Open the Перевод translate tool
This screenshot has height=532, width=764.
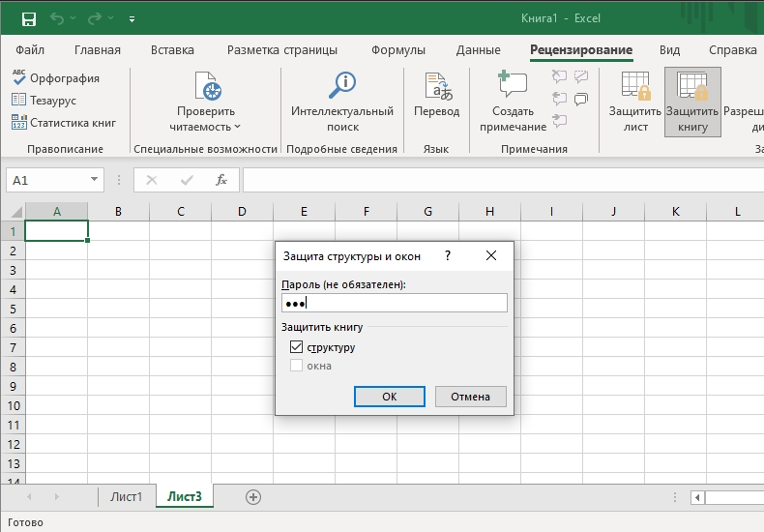click(436, 95)
